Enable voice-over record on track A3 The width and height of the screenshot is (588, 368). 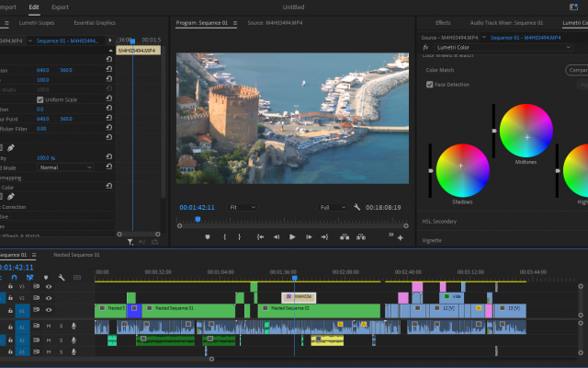pos(73,351)
